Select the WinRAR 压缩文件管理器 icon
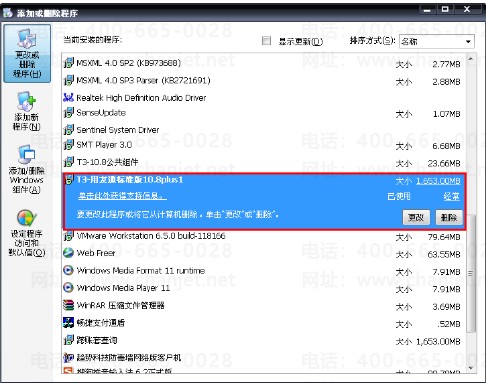The width and height of the screenshot is (486, 383). 68,305
